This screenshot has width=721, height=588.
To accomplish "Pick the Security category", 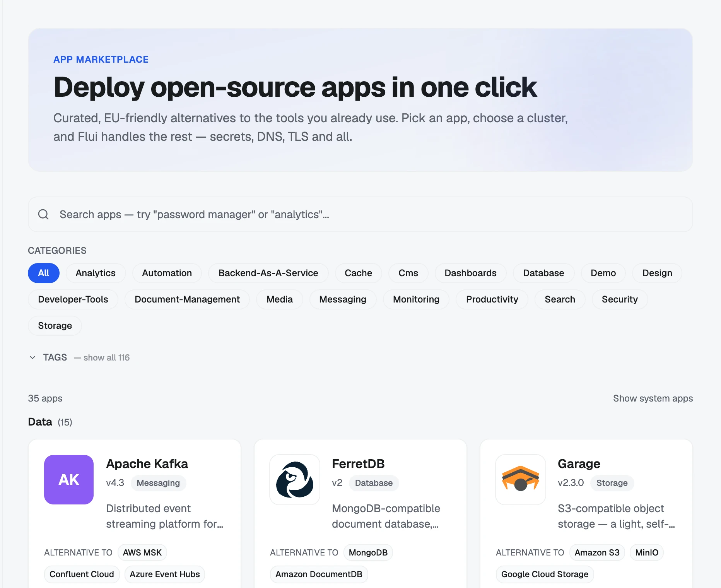I will 620,299.
